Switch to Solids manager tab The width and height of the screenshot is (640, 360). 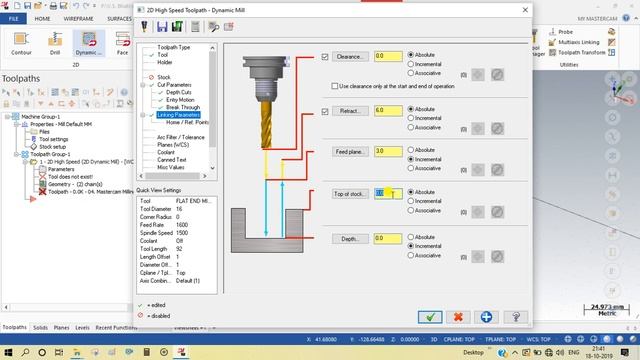point(40,327)
